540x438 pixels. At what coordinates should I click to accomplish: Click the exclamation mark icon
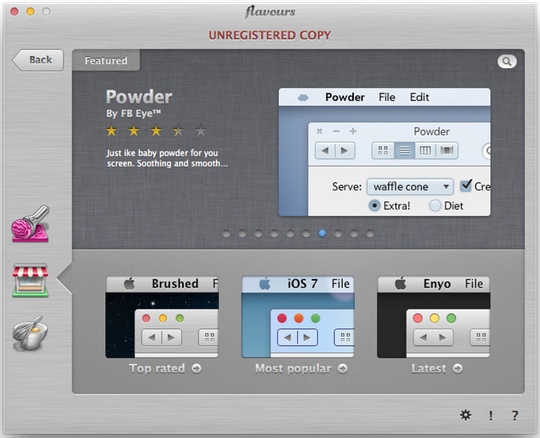click(x=491, y=416)
